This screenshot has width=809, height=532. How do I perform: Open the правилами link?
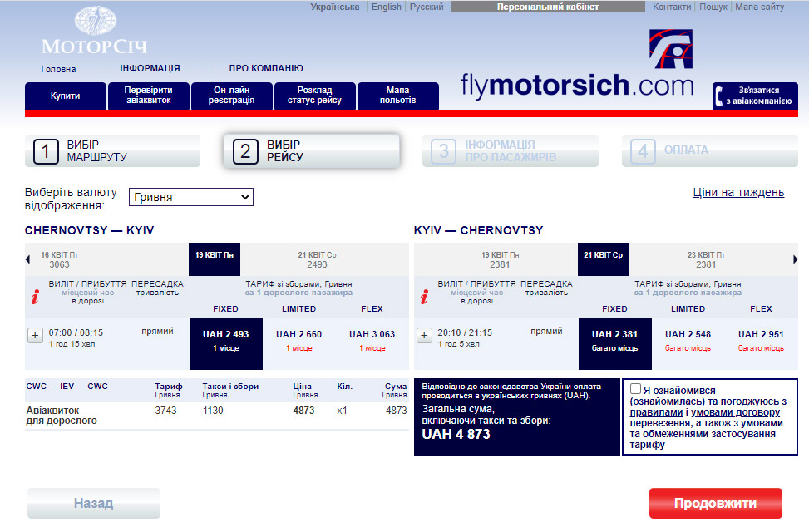pos(656,412)
